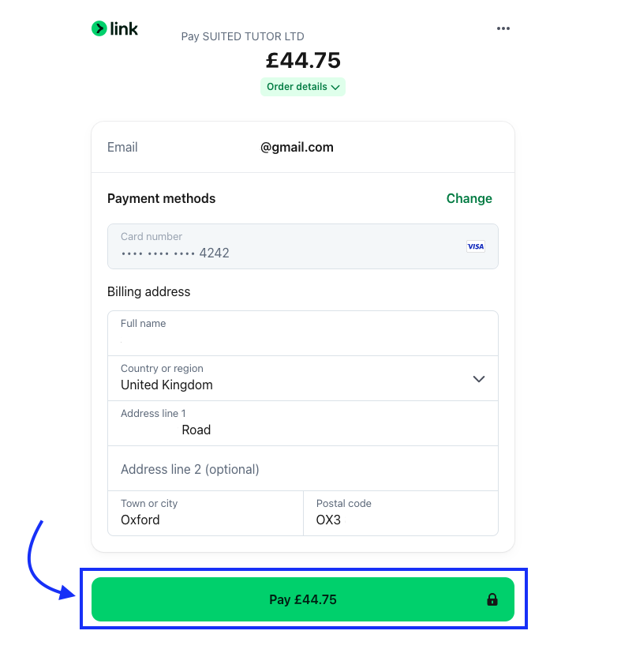Click into Address line 1 field
This screenshot has width=621, height=672.
[303, 423]
